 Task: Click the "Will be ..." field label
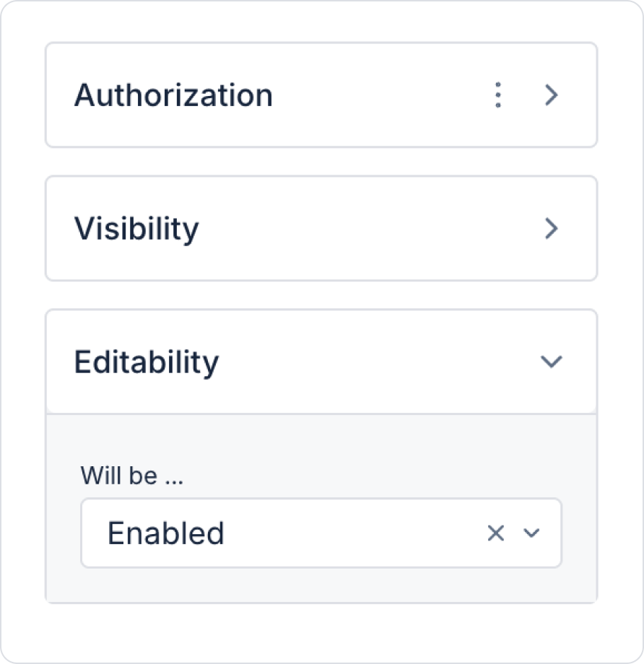coord(131,476)
